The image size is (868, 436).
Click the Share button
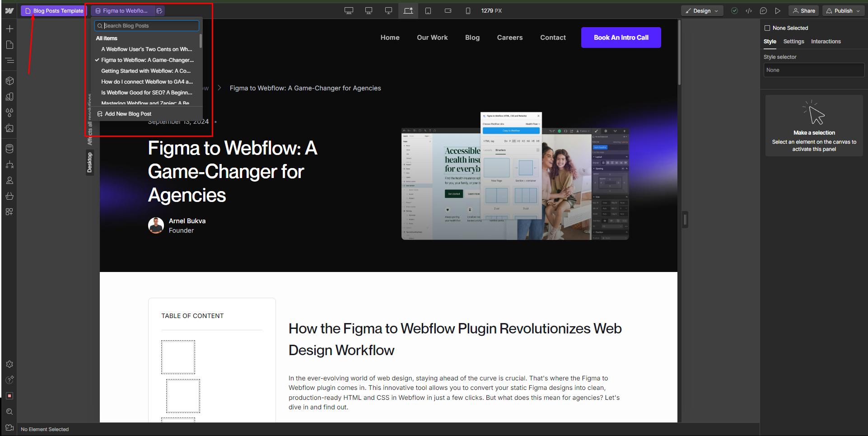[x=804, y=11]
